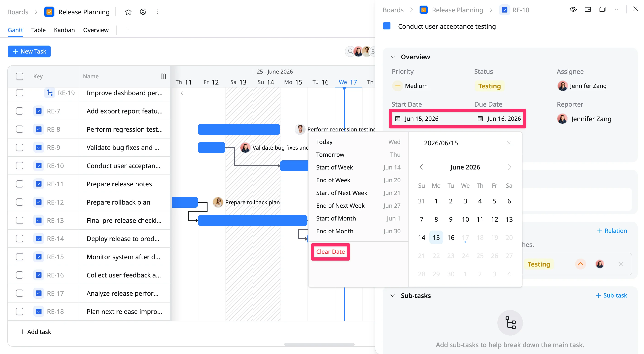Switch to the Overview tab
Screen dimensions: 644x354
tap(96, 30)
